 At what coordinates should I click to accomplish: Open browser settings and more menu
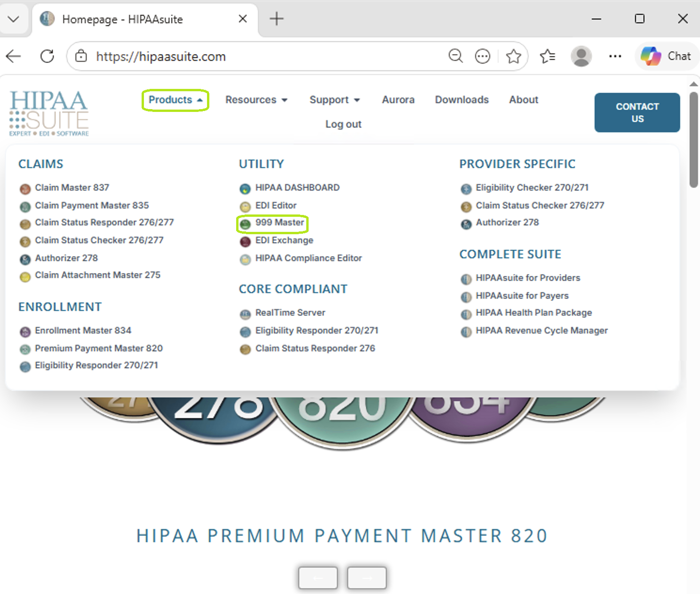pos(615,56)
